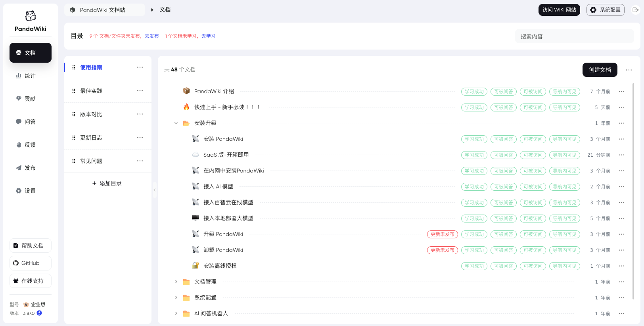Click the version update badge beside 3.87.0

39,313
